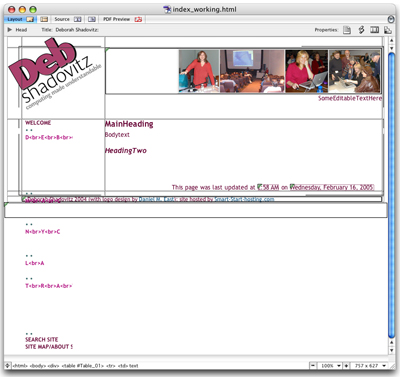The height and width of the screenshot is (377, 400).
Task: Open the outline editor tab icon
Action: [92, 19]
